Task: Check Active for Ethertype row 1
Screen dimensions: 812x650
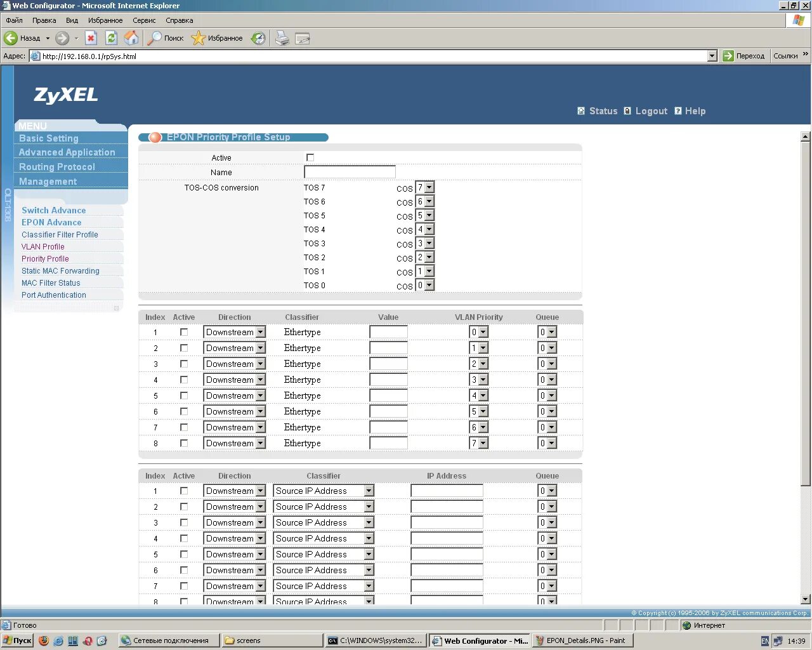Action: pyautogui.click(x=184, y=332)
